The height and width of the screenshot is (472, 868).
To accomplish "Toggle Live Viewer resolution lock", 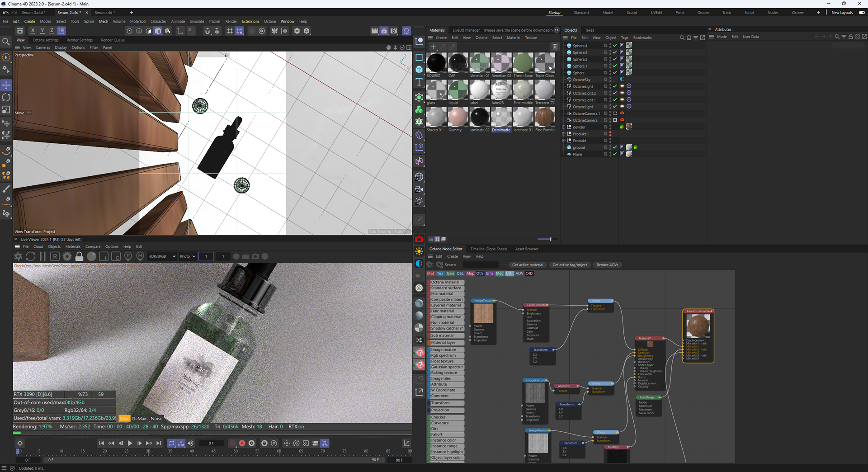I will (79, 256).
